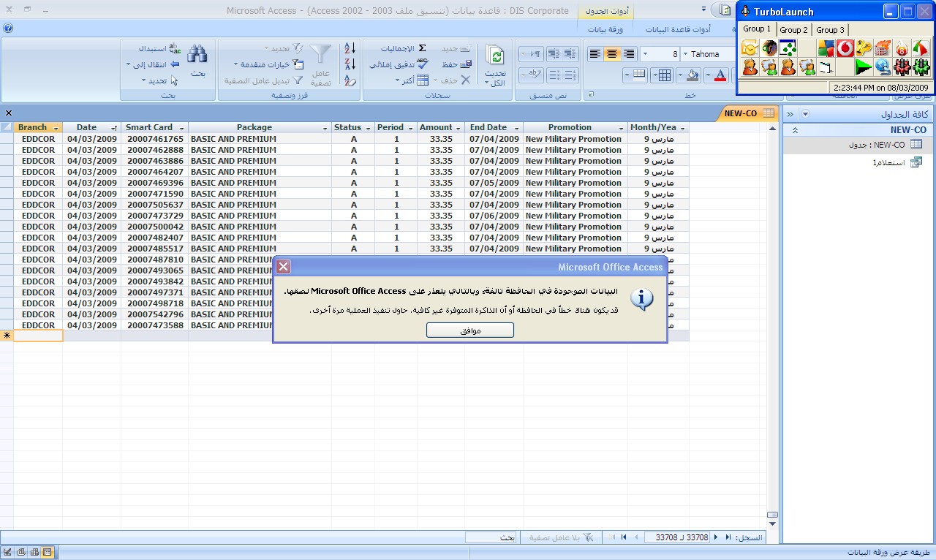Align text right
This screenshot has height=560, width=936.
coord(629,54)
